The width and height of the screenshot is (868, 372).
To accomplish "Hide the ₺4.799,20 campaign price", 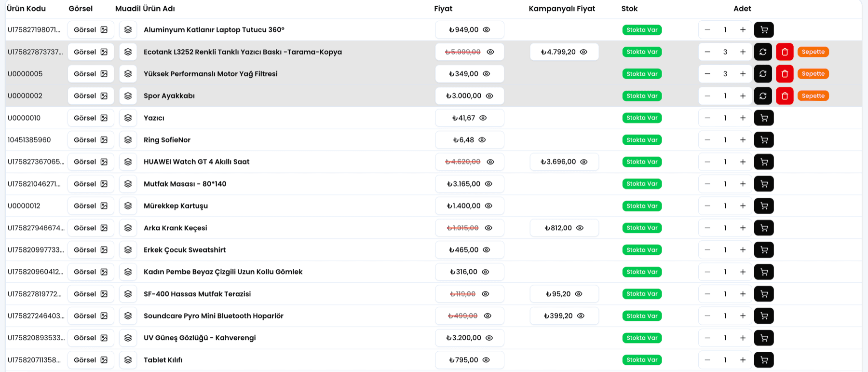I will 583,52.
